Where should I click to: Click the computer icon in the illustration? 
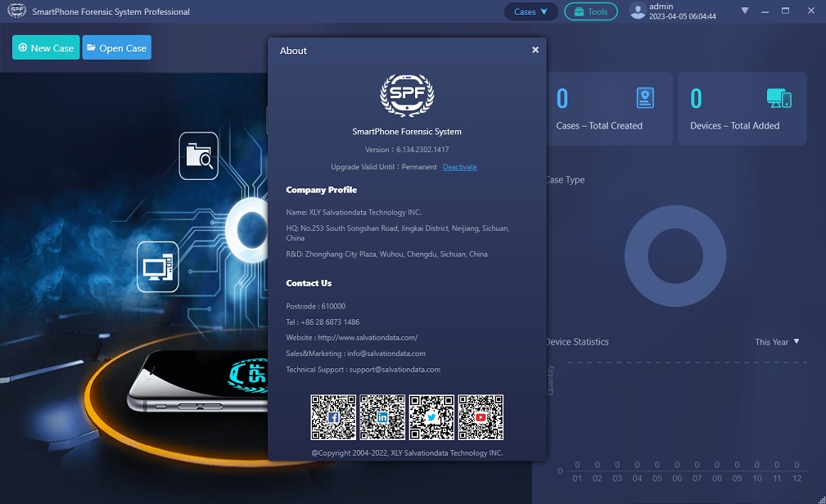coord(157,267)
